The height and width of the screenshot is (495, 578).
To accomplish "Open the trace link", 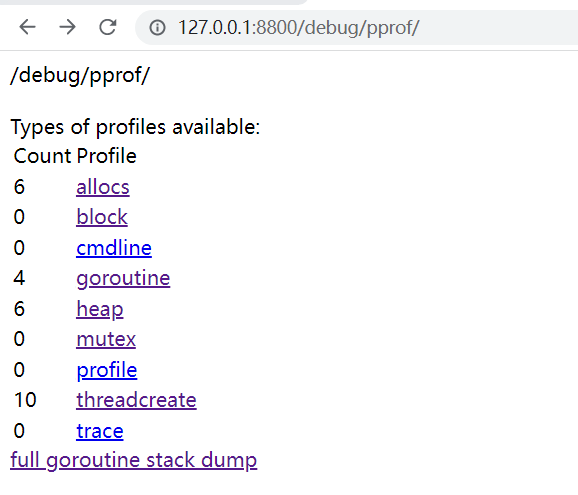I will click(x=100, y=431).
